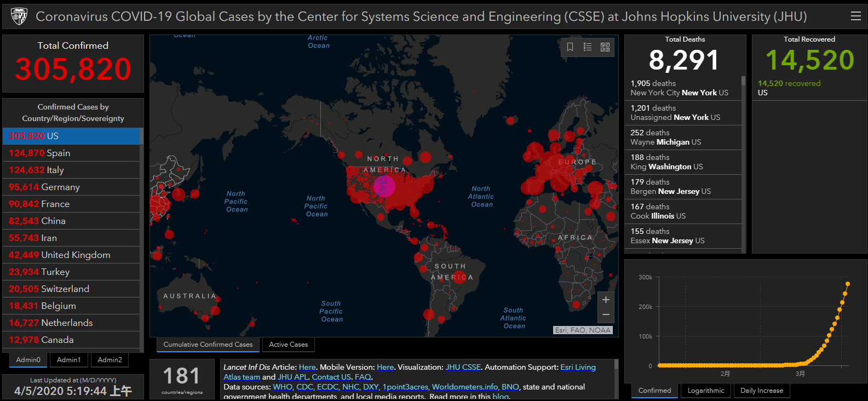Open the ECDC data source link
868x401 pixels.
point(327,387)
